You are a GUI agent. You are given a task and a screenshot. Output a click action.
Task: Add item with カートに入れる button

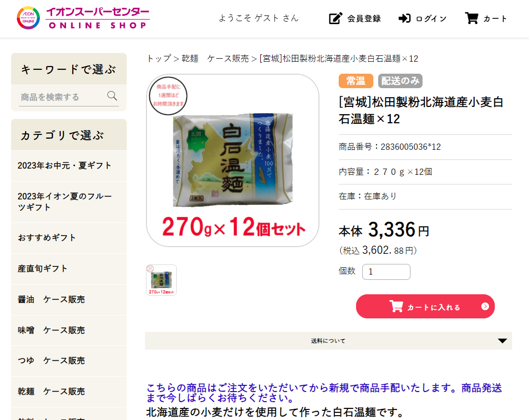[425, 306]
